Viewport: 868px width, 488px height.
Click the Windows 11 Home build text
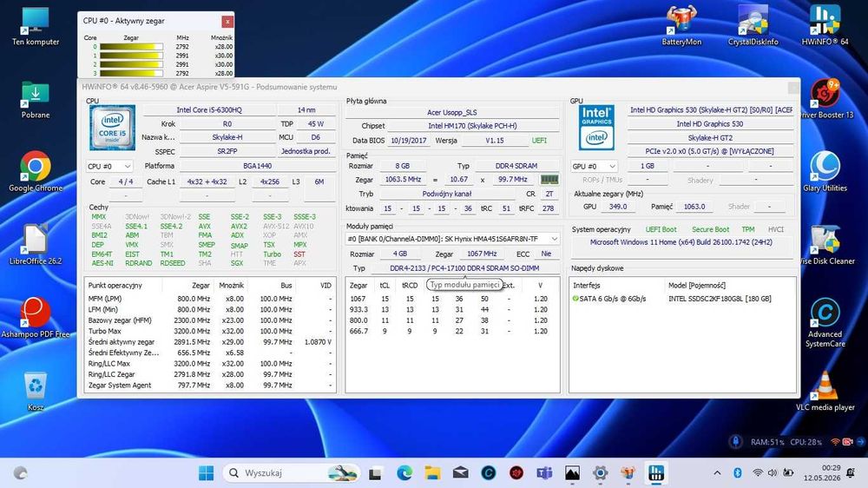point(681,242)
